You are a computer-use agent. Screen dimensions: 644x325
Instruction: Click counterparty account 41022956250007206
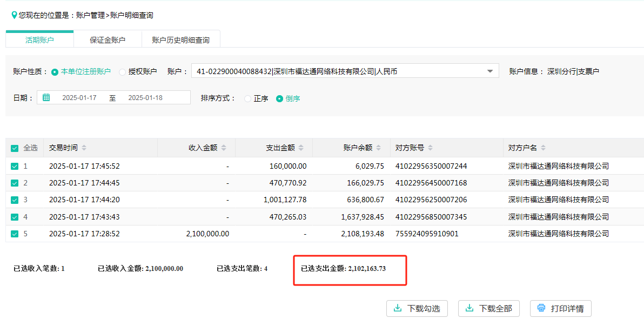tap(431, 200)
